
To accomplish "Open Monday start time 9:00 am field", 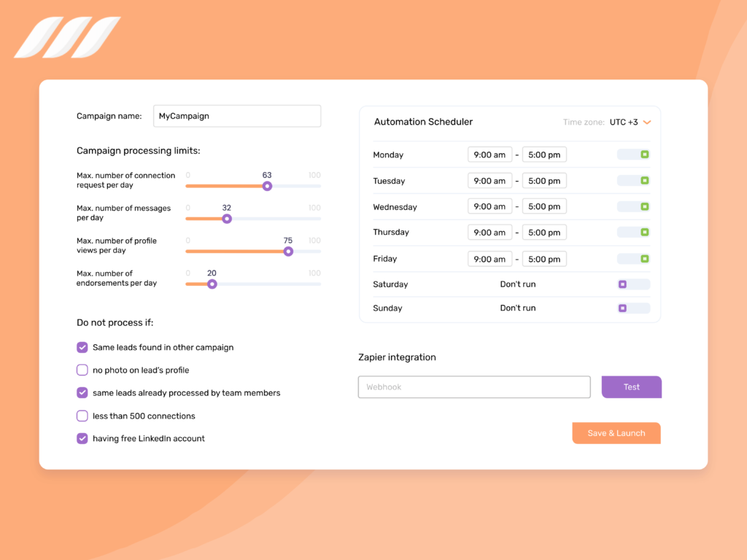I will [x=489, y=155].
